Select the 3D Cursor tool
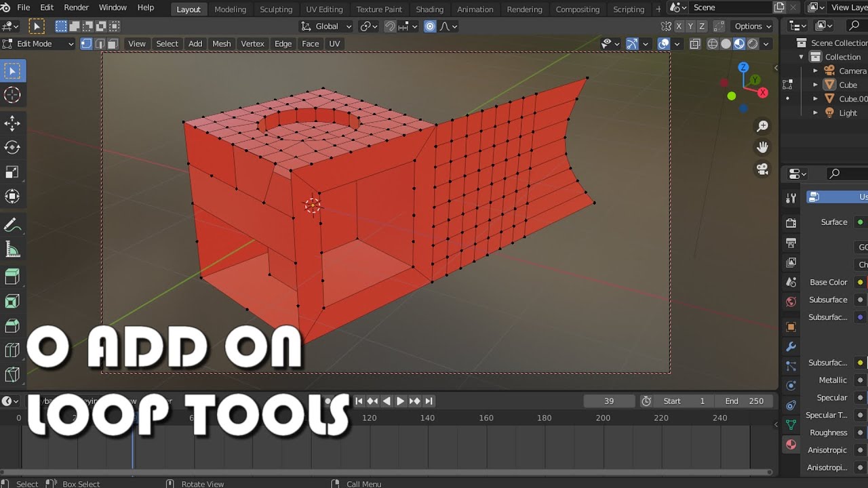Viewport: 868px width, 488px height. coord(12,96)
